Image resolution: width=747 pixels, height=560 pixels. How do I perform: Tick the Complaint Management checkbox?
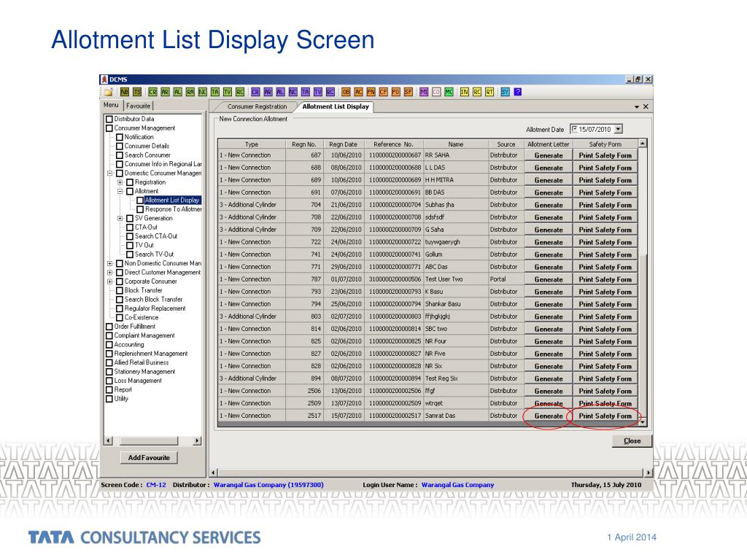click(109, 335)
